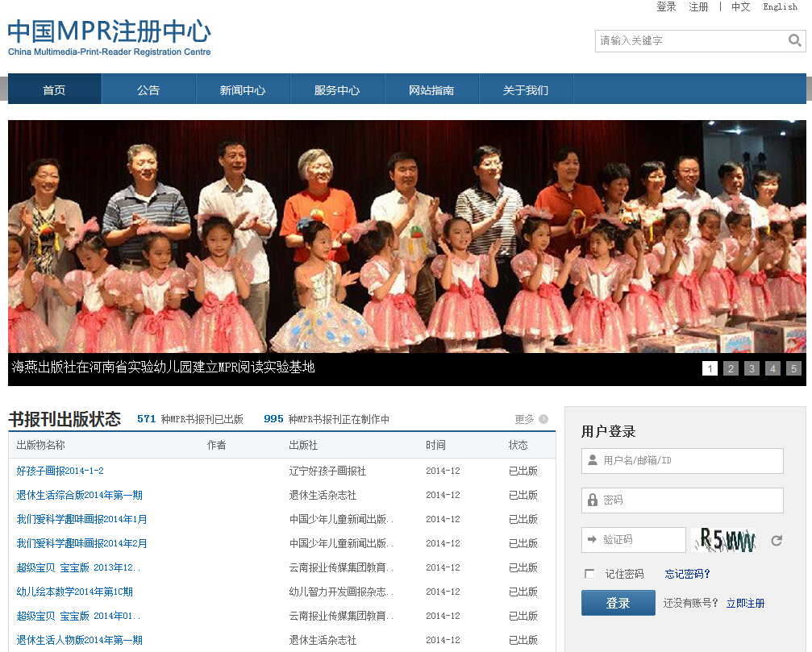
Task: Go to carousel slide 2
Action: click(x=731, y=369)
